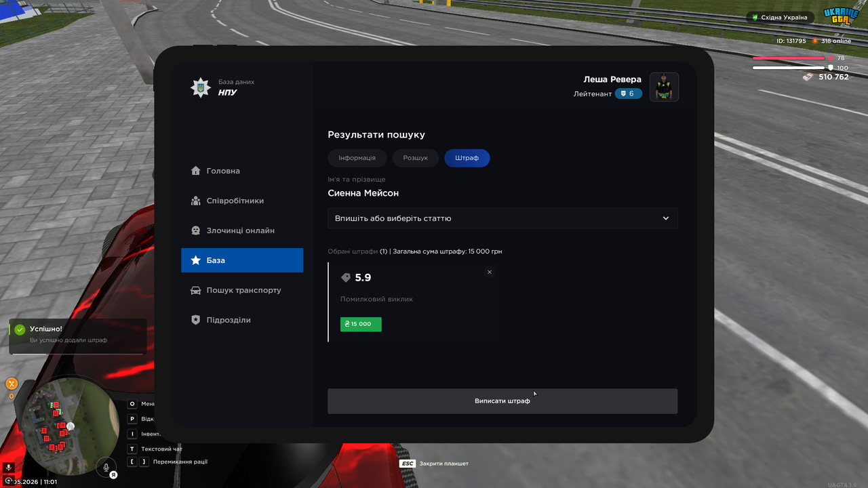Click the officer name Леша Ревера

point(612,79)
